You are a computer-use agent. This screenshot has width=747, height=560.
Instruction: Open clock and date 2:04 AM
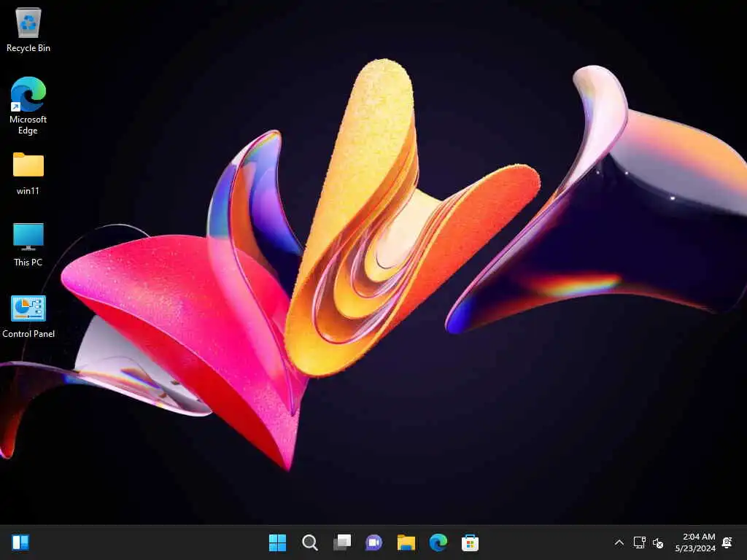(x=695, y=542)
